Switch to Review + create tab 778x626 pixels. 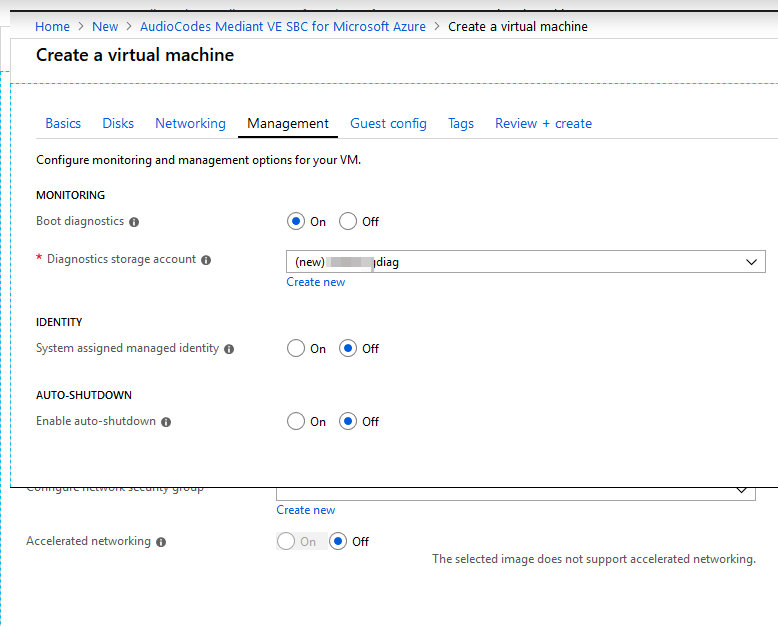click(543, 123)
